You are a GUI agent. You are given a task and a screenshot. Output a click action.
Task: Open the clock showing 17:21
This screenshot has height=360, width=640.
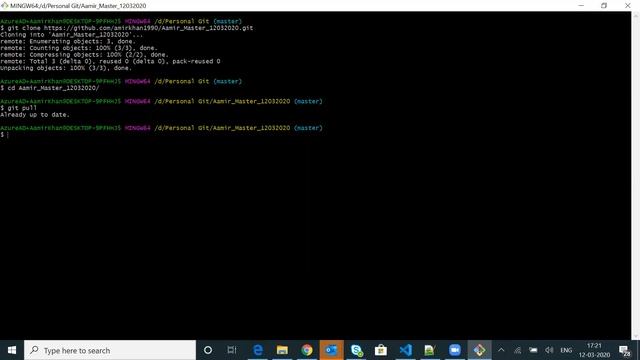point(594,350)
